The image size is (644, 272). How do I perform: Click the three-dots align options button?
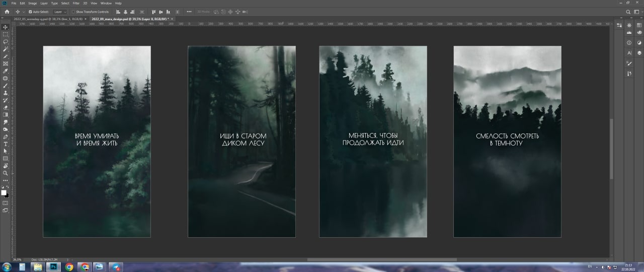pos(189,12)
